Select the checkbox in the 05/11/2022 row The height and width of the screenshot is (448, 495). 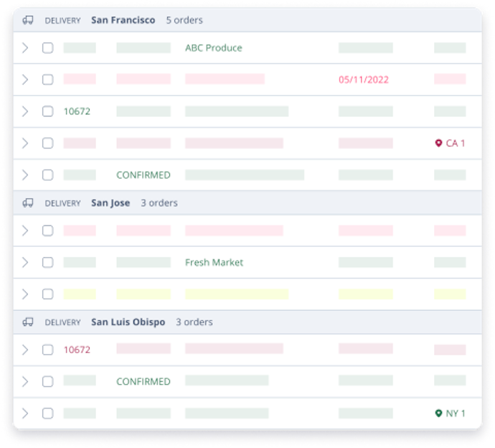[47, 79]
